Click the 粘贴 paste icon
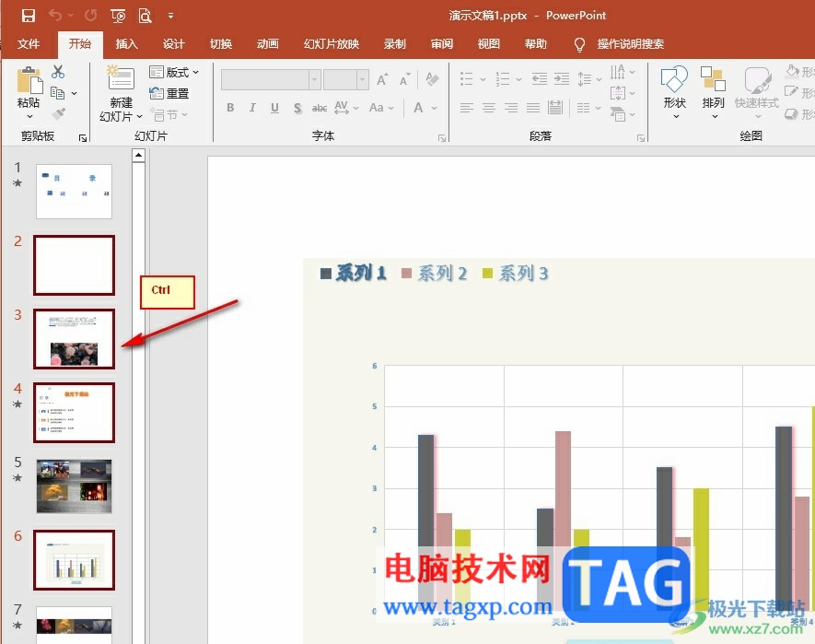This screenshot has height=644, width=815. [x=29, y=79]
